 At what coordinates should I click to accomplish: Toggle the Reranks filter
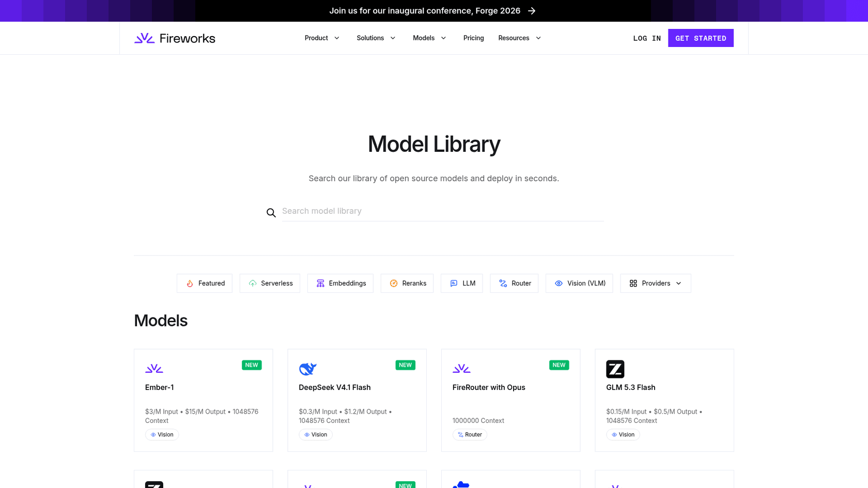(407, 284)
